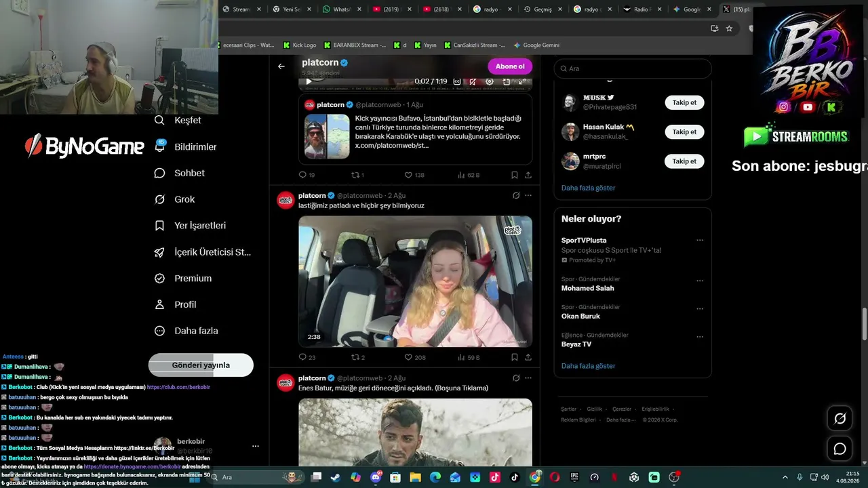
Task: Click the Gönderi yayınla button
Action: point(201,365)
